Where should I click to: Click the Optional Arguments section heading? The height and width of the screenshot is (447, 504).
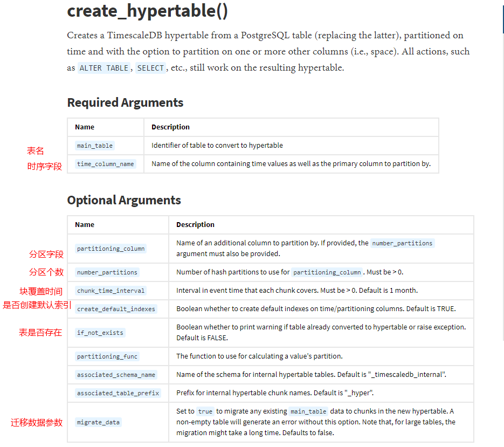click(123, 200)
